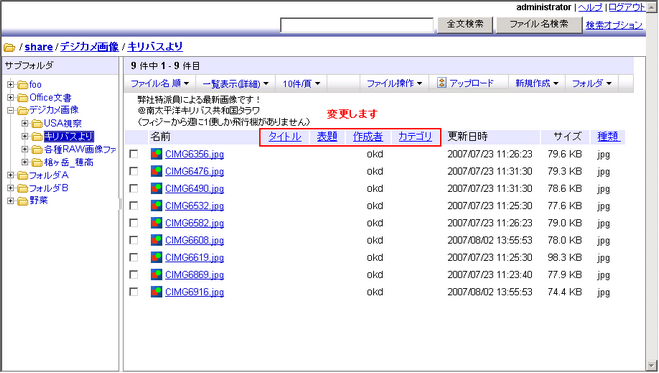Click the folder icon of USA視察

(x=37, y=124)
